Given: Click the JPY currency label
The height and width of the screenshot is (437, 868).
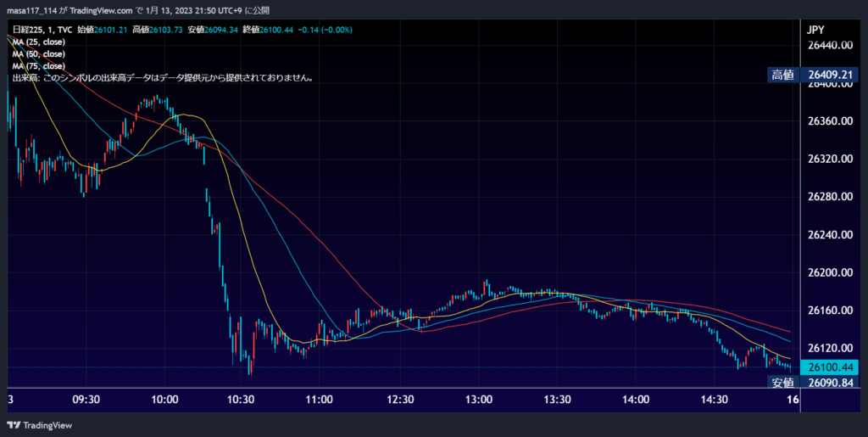Looking at the screenshot, I should pos(817,31).
